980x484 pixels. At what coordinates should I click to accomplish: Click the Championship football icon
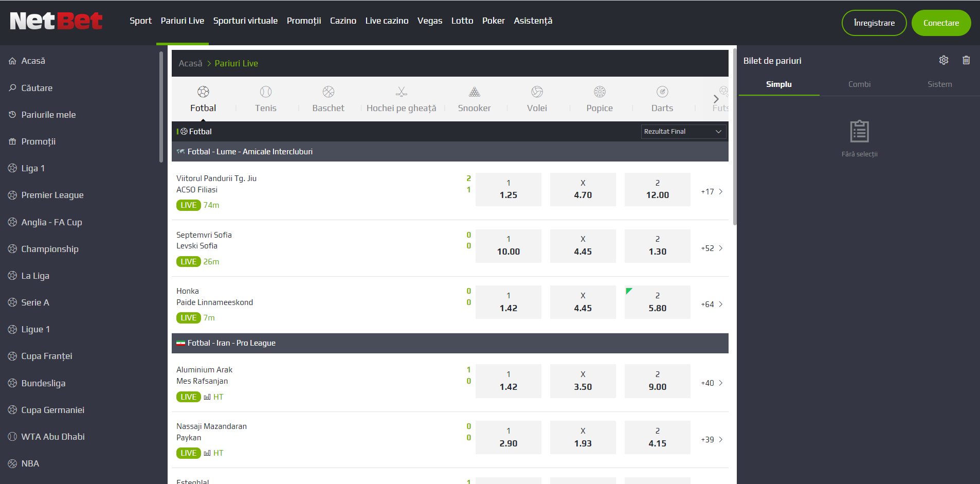(12, 249)
